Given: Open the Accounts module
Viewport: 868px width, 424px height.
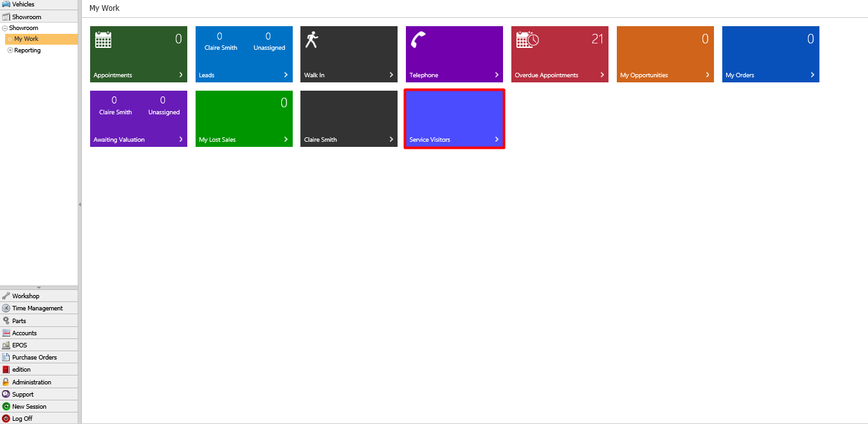Looking at the screenshot, I should (39, 333).
